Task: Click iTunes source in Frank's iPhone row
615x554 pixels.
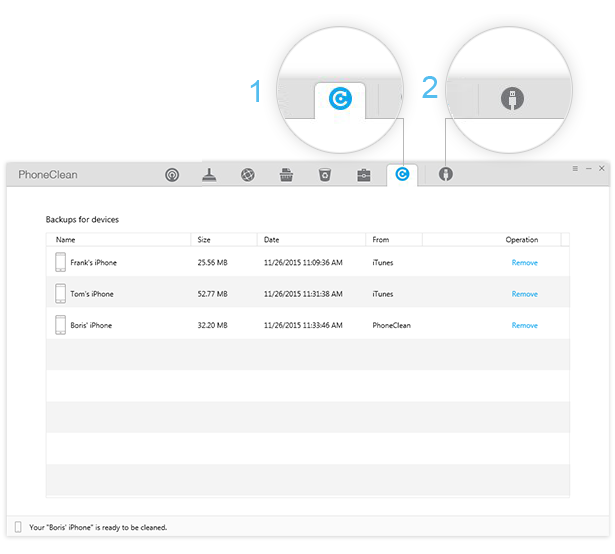Action: click(383, 262)
